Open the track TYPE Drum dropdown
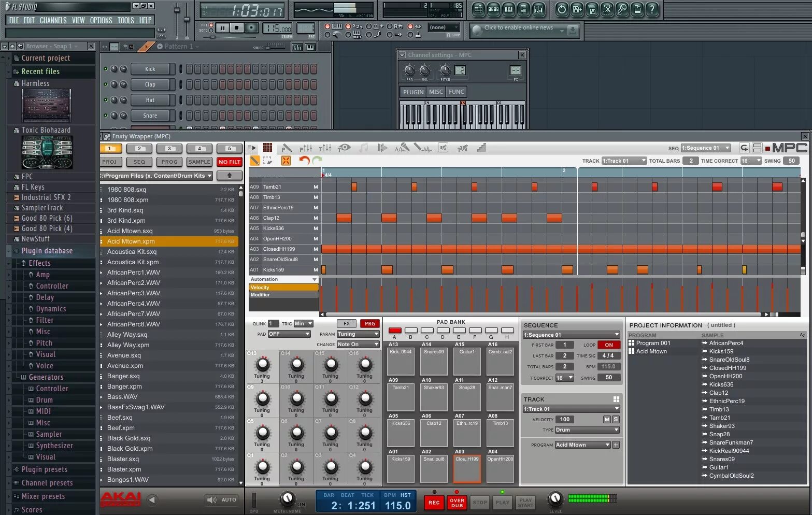 tap(588, 430)
